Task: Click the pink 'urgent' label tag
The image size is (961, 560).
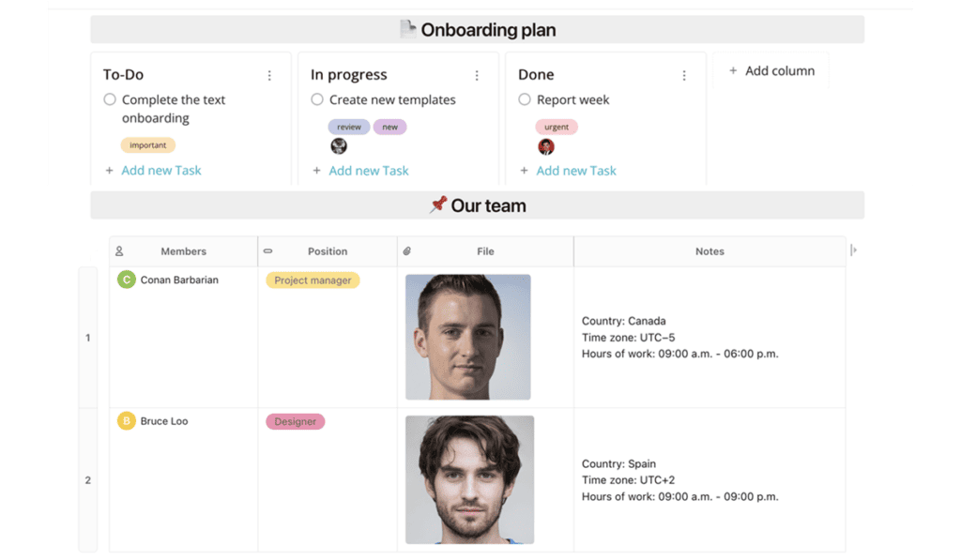Action: coord(557,127)
